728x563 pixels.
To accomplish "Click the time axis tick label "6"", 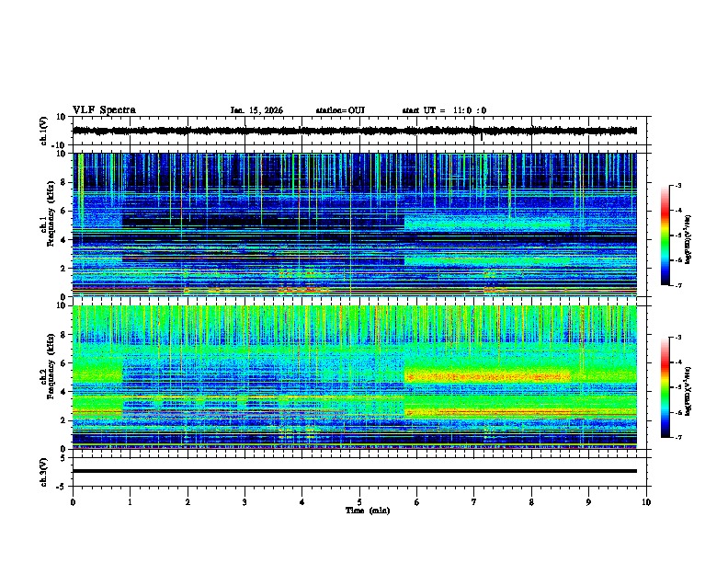I will [x=416, y=502].
